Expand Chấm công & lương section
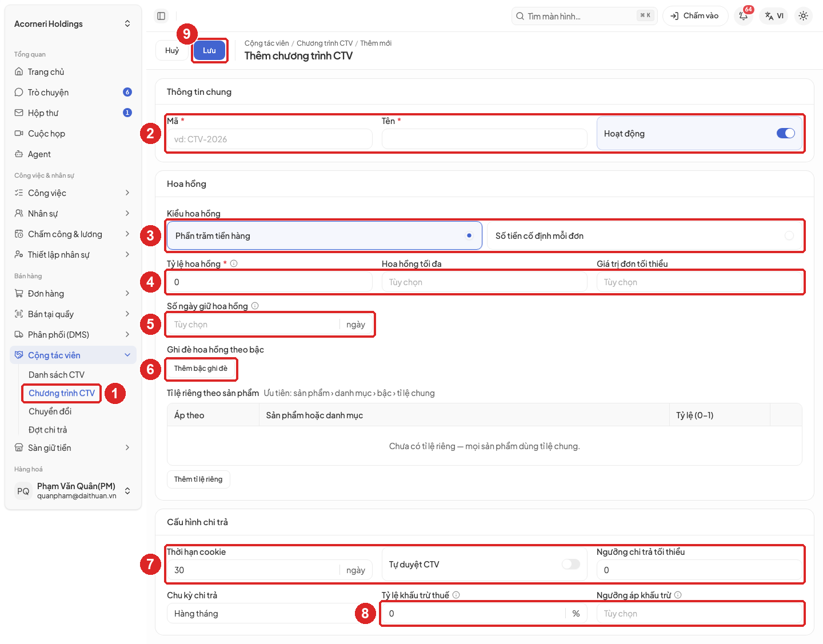This screenshot has width=823, height=644. coord(73,234)
